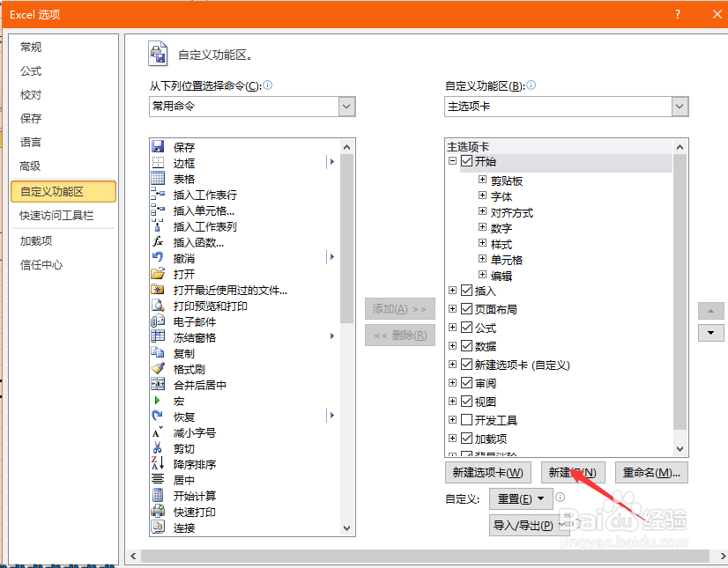Open the 信任中心 options category
728x568 pixels.
[41, 264]
